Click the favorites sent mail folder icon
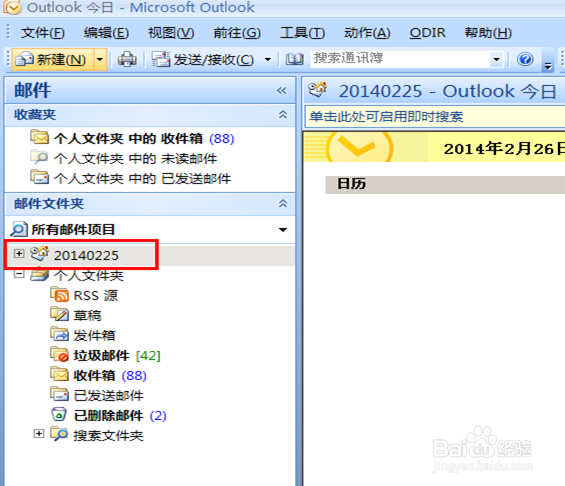Viewport: 565px width, 486px height. [40, 177]
